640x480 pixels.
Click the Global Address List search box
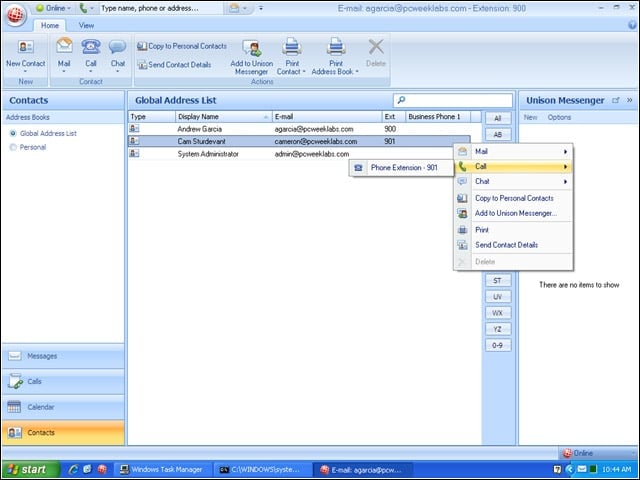click(453, 100)
